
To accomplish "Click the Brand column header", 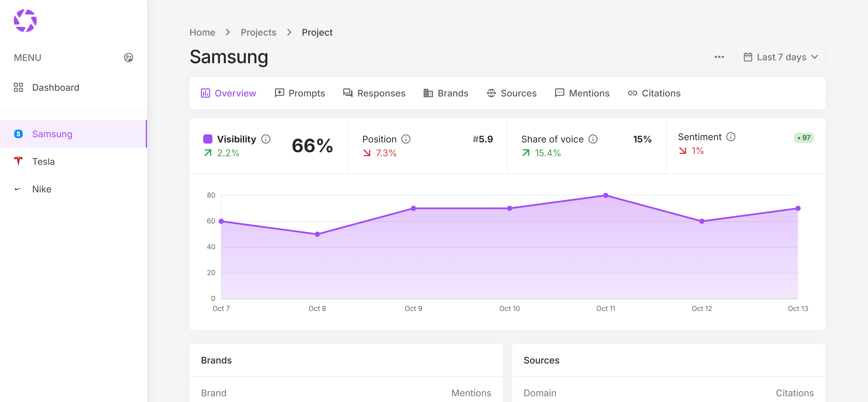I will coord(214,393).
